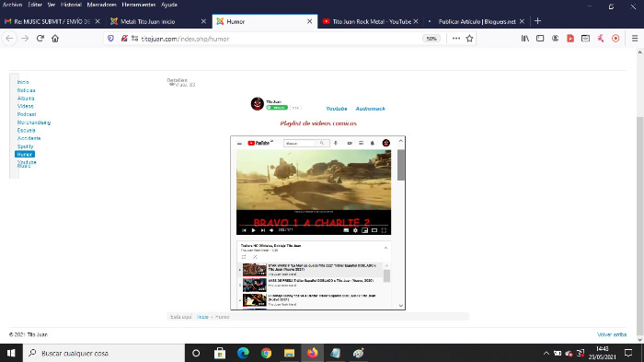Open the Firefox hamburger menu
Viewport: 644px width, 362px height.
635,39
